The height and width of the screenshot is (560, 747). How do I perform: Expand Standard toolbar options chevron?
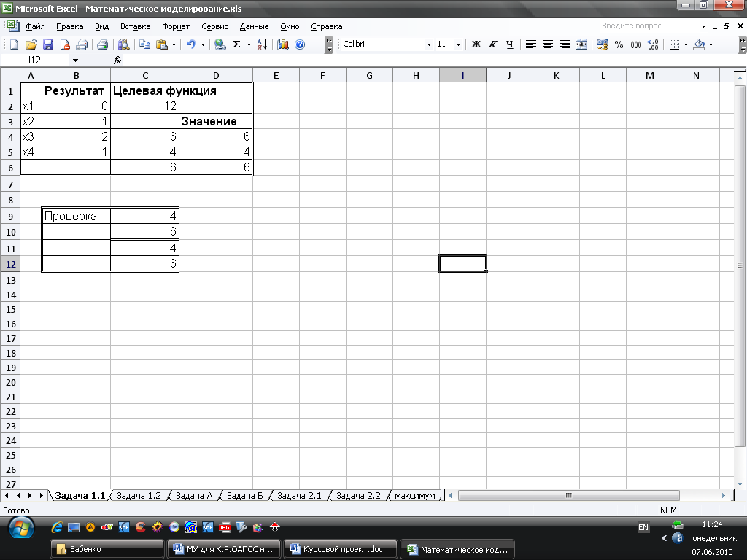point(329,44)
